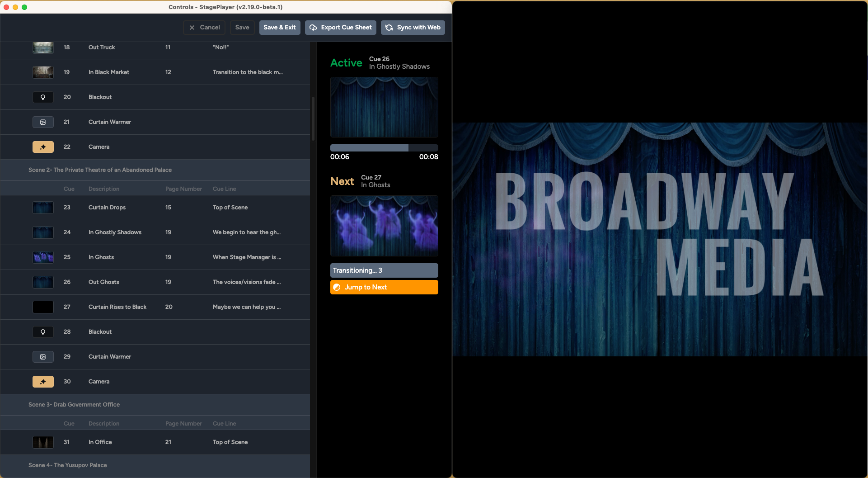The height and width of the screenshot is (478, 868).
Task: Select Scene 4 The Yusupov Palace header
Action: 155,465
